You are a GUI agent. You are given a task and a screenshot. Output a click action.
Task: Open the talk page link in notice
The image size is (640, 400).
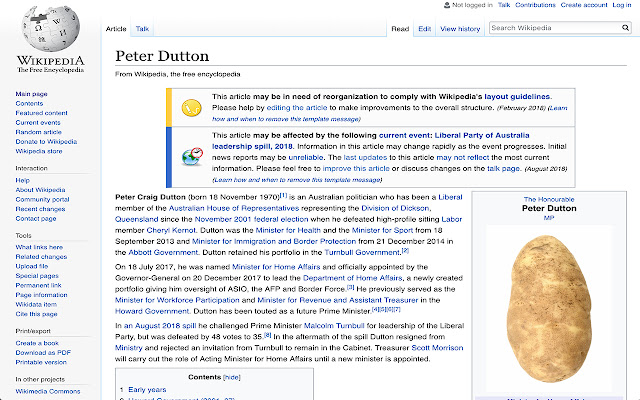[503, 169]
